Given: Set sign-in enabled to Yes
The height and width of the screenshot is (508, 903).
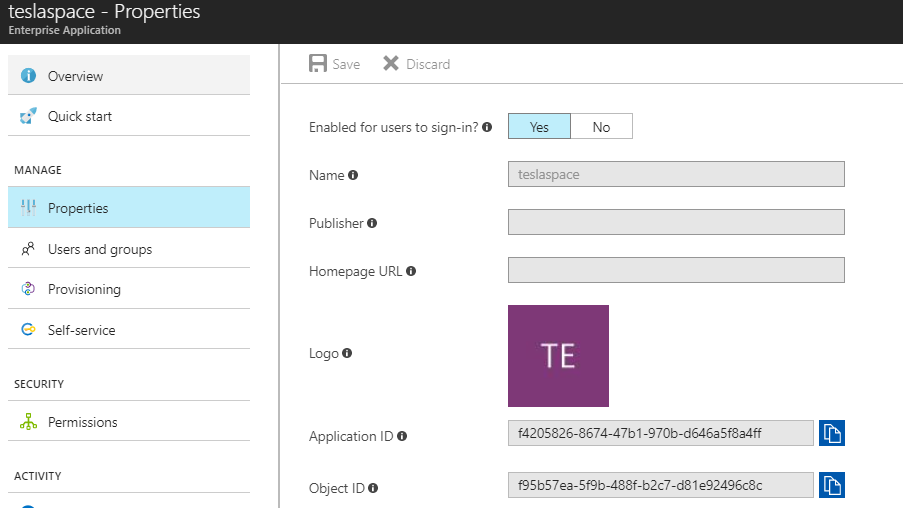Looking at the screenshot, I should click(x=539, y=127).
